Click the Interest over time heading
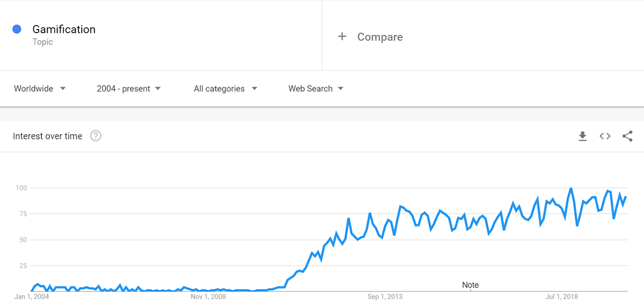The height and width of the screenshot is (307, 644). (x=48, y=136)
